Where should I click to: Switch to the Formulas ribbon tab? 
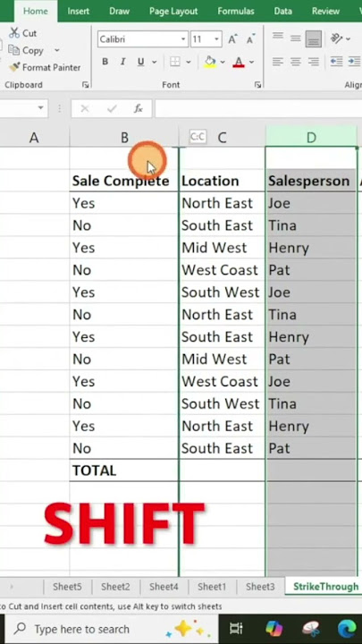click(x=236, y=11)
